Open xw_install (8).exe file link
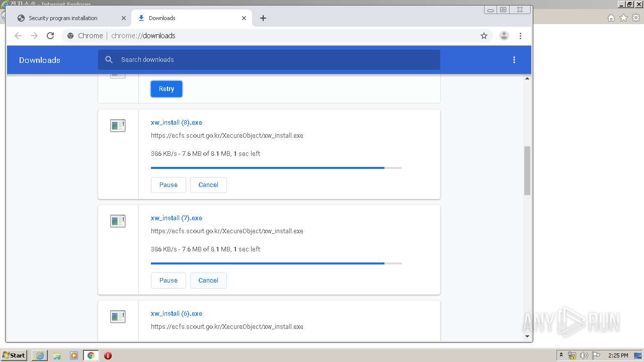The width and height of the screenshot is (644, 362). click(x=177, y=122)
